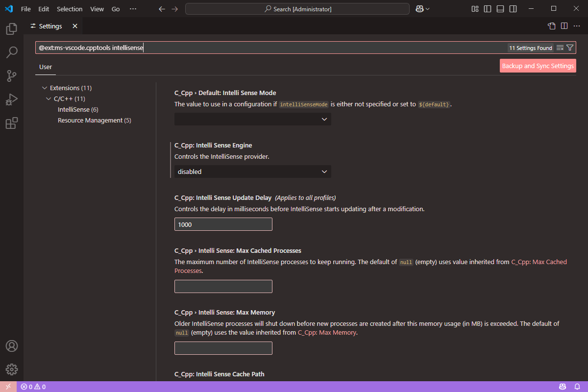Open the Source Control view

[x=12, y=76]
